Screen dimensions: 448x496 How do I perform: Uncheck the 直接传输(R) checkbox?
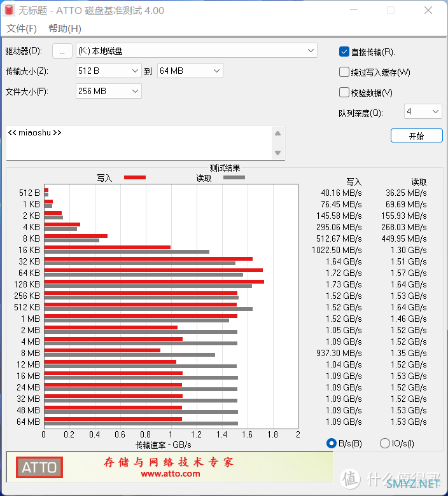click(x=344, y=52)
